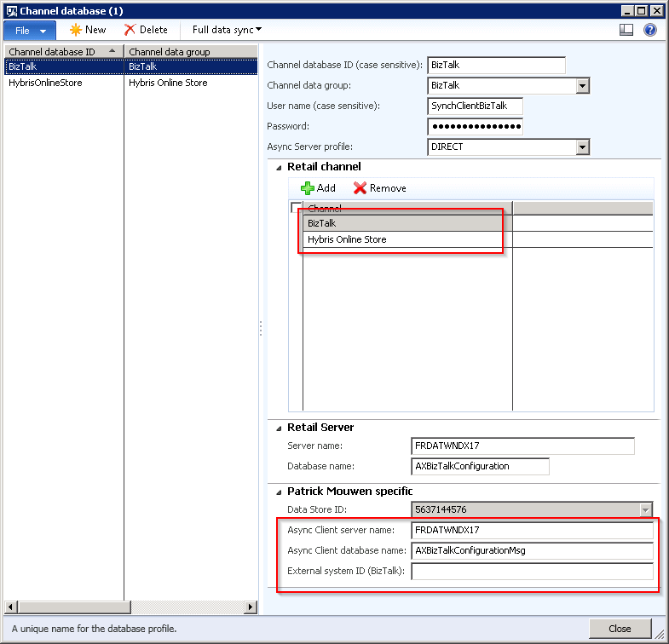Collapse the Patrick Mouwen specific section

tap(279, 492)
